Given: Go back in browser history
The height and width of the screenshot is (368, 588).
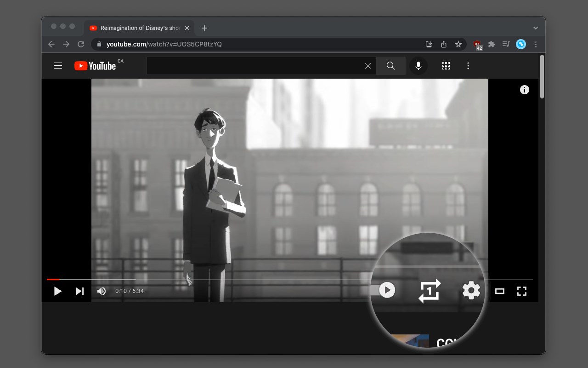Looking at the screenshot, I should tap(51, 44).
